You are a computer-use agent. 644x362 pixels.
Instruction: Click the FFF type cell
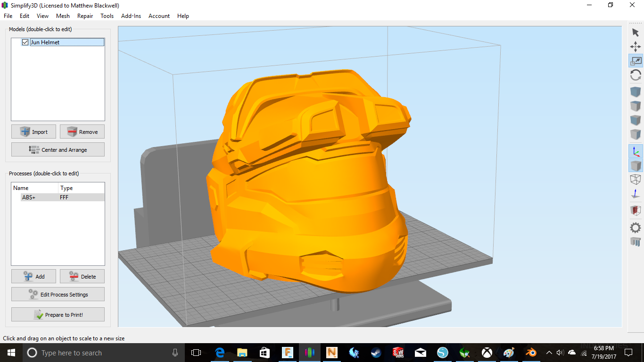pos(64,197)
